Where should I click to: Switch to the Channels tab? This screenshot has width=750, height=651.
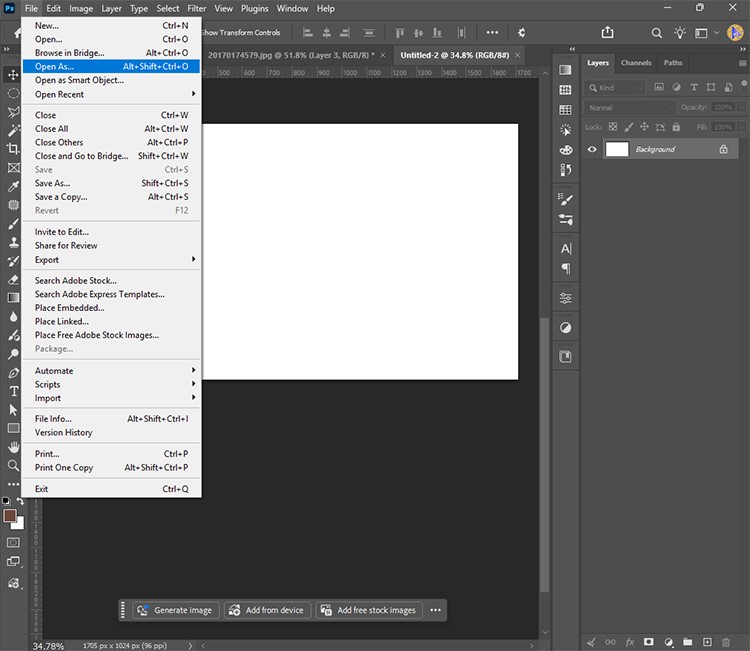coord(636,63)
